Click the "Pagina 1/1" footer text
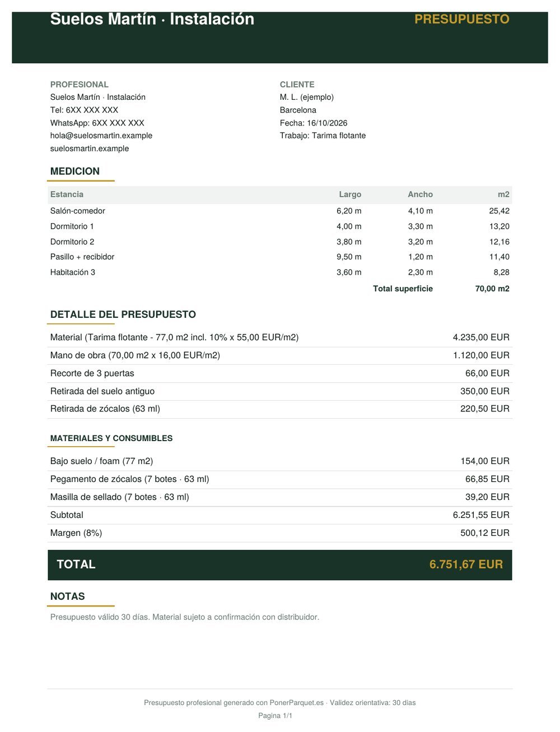 point(276,716)
